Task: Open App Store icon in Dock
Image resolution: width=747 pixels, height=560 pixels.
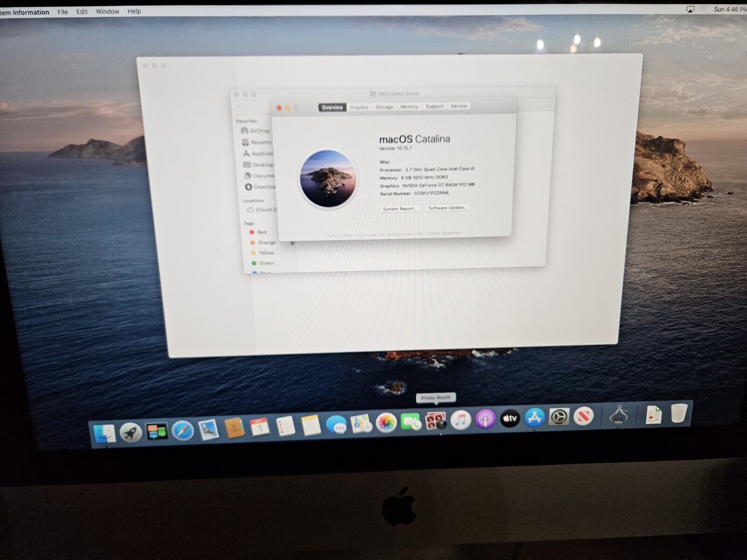Action: tap(535, 418)
